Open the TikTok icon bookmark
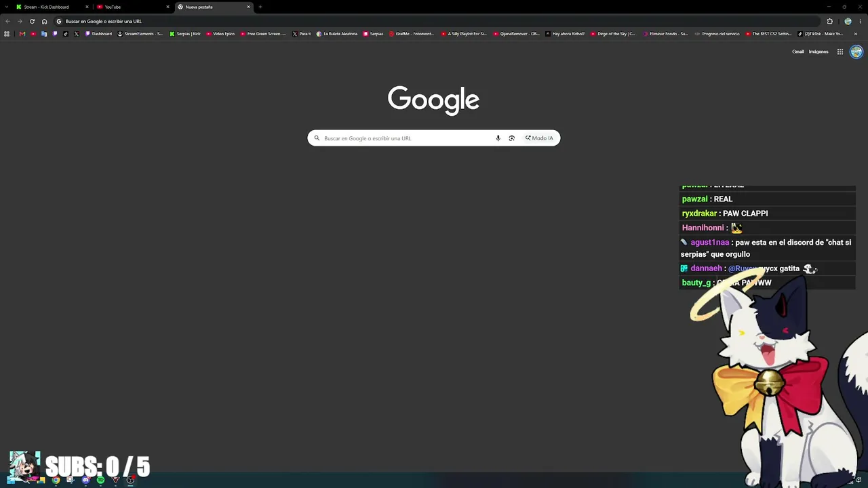Viewport: 868px width, 488px height. point(66,34)
